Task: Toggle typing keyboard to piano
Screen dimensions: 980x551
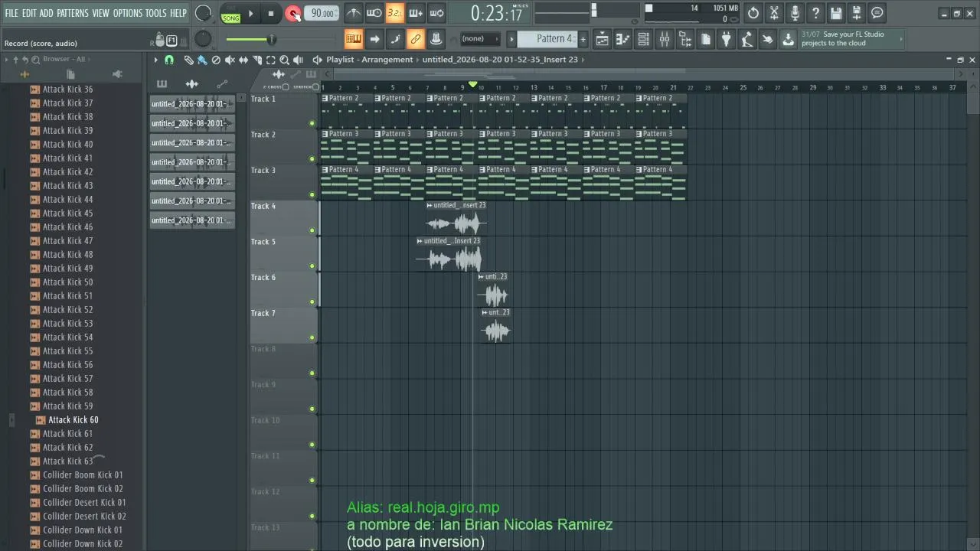Action: pos(354,39)
